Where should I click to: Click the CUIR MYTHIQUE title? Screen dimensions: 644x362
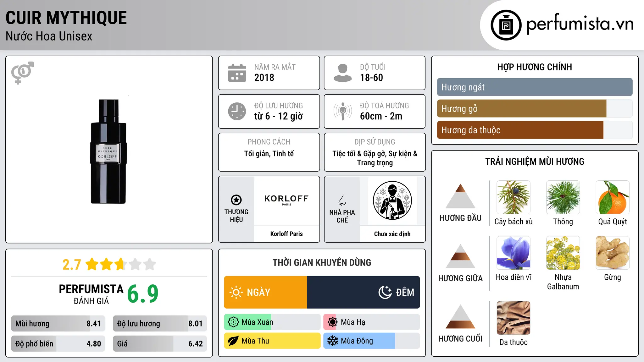66,18
